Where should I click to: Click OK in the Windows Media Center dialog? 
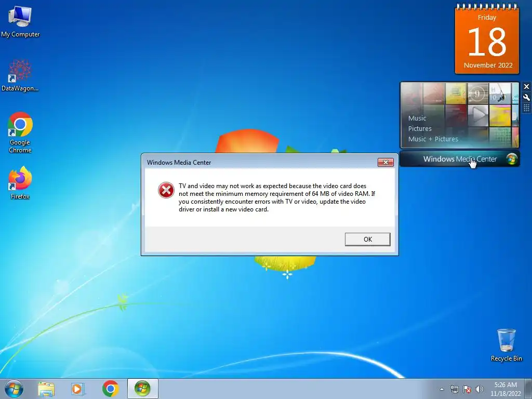367,239
